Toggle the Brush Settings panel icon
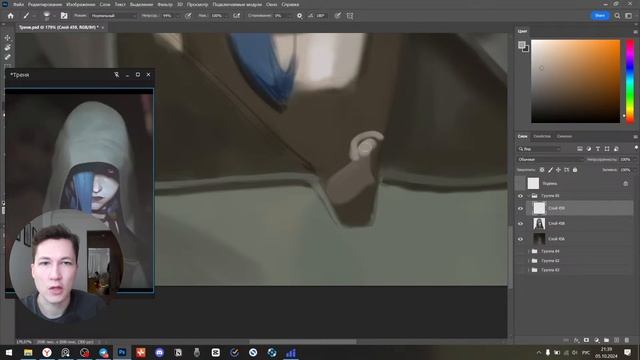 64,16
